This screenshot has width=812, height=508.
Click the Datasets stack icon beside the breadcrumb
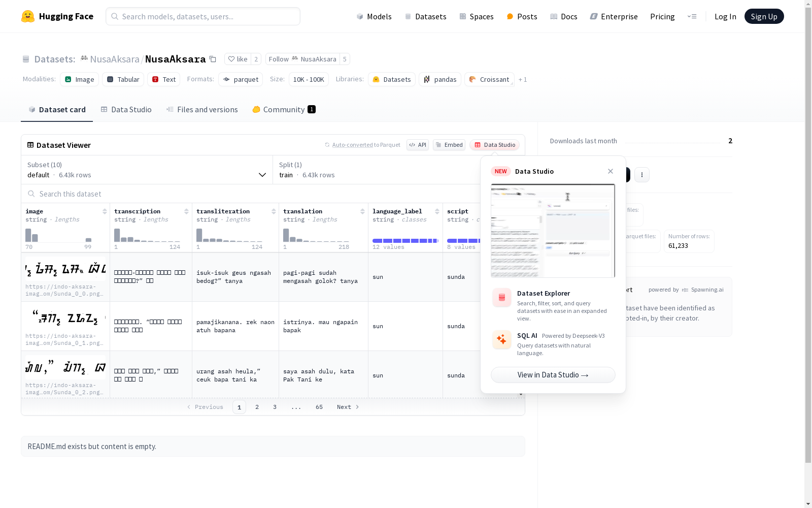(x=26, y=59)
